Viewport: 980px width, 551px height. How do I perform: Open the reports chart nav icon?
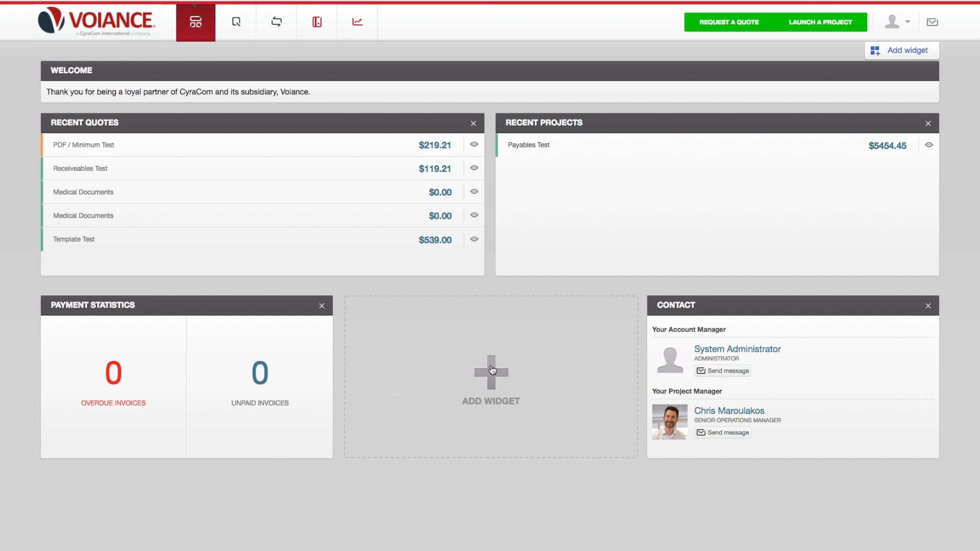coord(357,22)
